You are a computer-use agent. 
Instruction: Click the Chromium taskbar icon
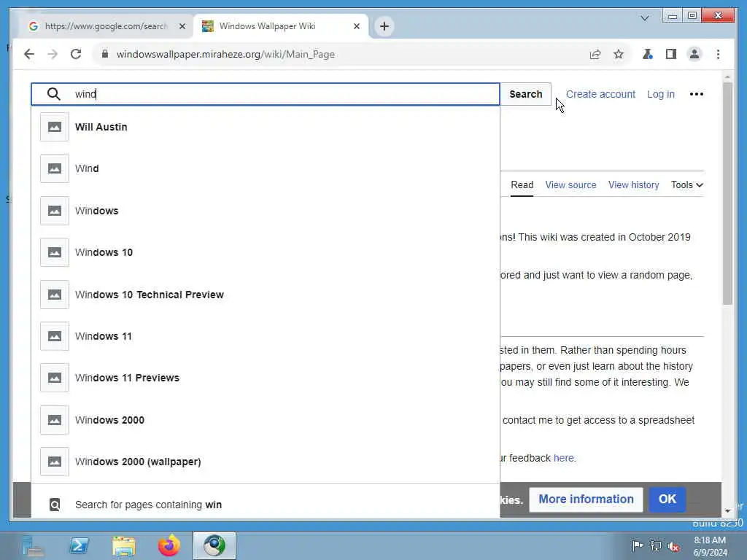pos(214,545)
